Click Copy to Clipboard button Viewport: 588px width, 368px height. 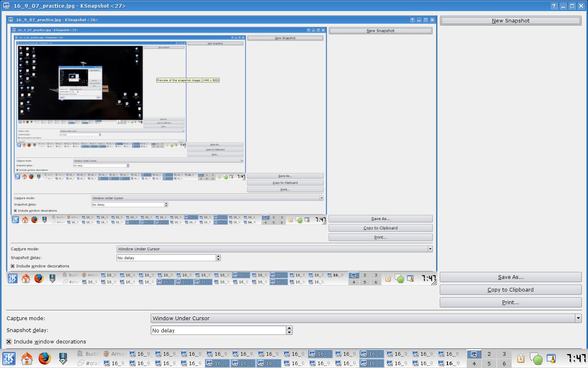tap(510, 289)
